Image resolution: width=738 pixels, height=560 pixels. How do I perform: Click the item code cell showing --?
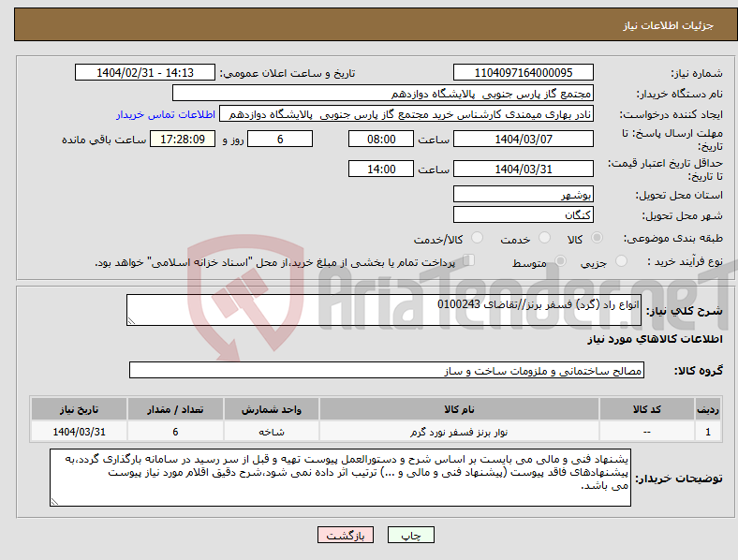[647, 432]
